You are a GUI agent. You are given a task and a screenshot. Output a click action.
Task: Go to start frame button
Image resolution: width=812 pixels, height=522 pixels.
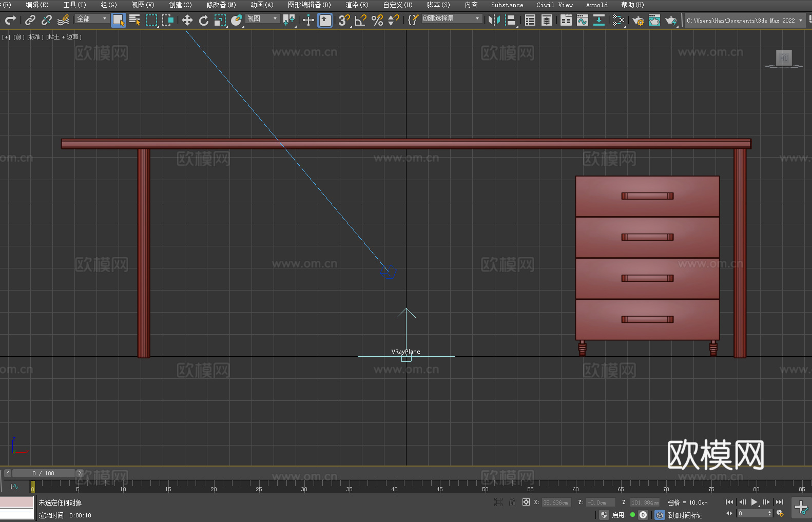pos(729,502)
